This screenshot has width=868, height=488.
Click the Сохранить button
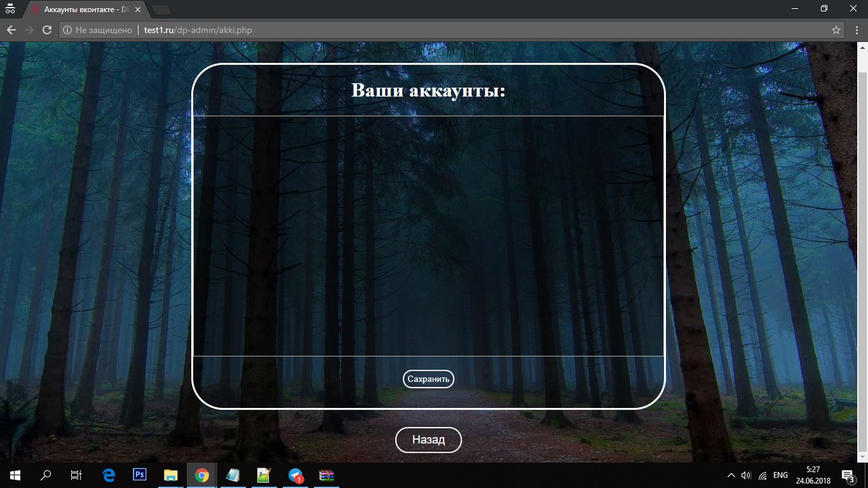tap(428, 379)
